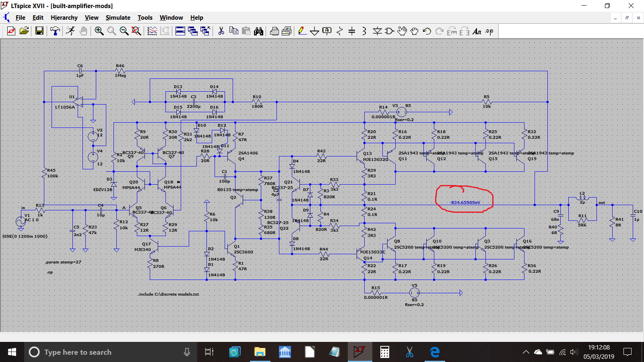Open File Explorer from the taskbar
644x362 pixels.
coord(260,352)
